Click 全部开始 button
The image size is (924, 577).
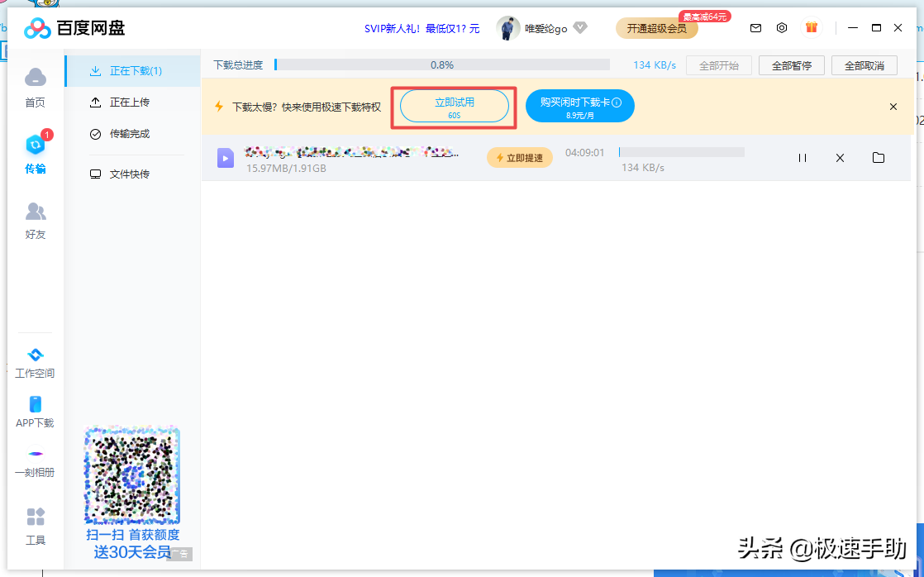[x=719, y=65]
